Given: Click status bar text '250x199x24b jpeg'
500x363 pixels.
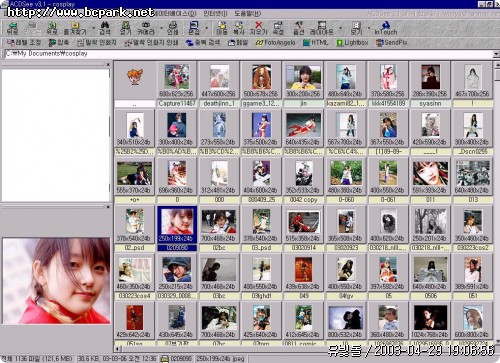Looking at the screenshot, I should (220, 359).
